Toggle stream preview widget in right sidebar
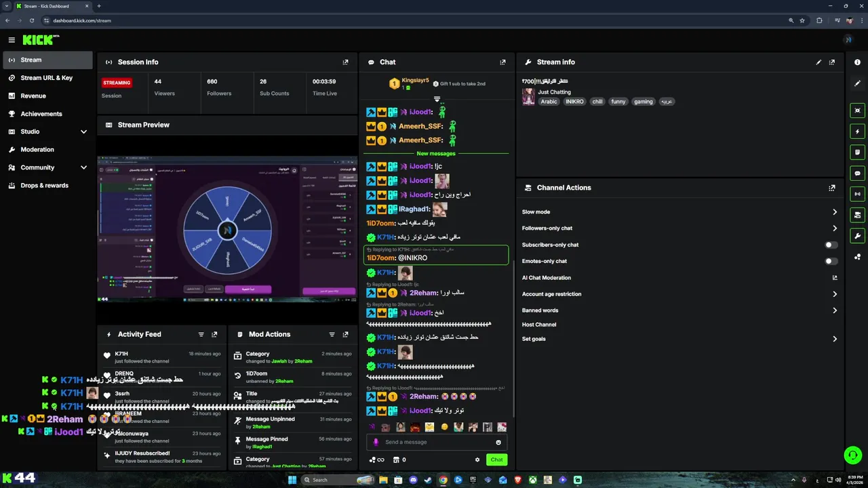Screen dimensions: 868x488 (x=858, y=110)
